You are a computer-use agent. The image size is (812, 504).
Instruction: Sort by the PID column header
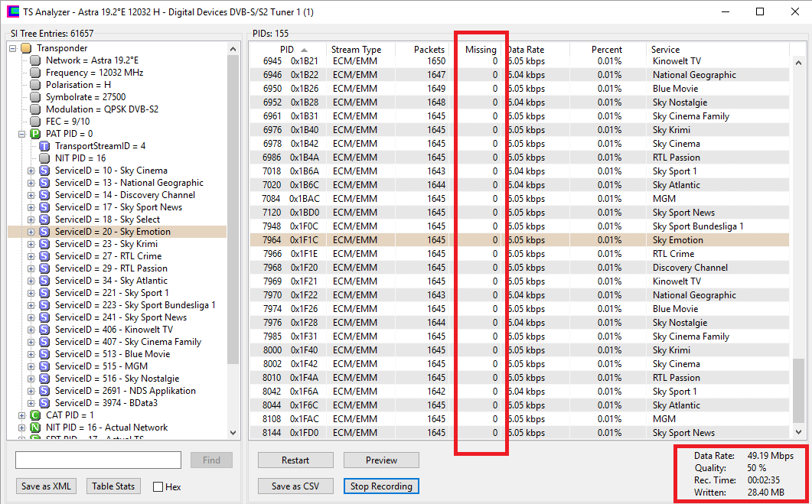point(288,50)
